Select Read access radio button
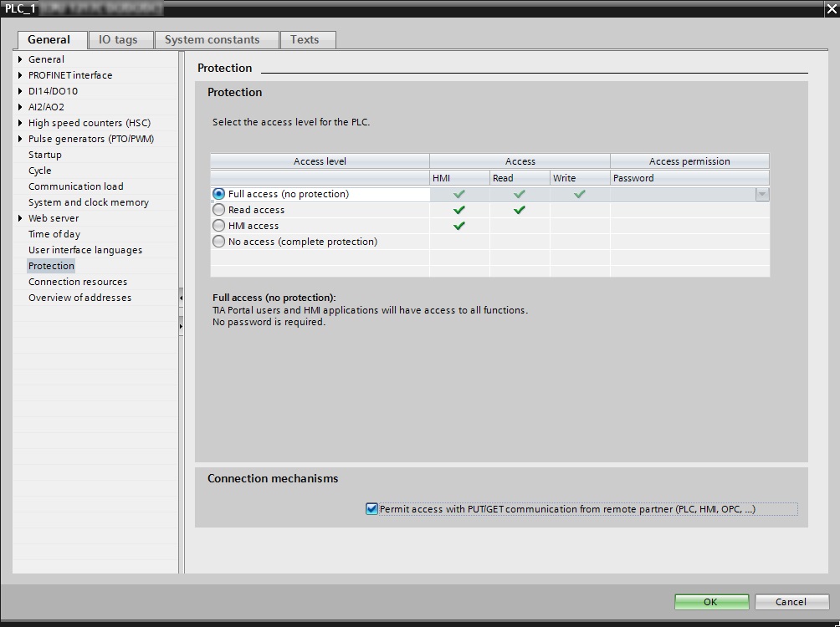 pyautogui.click(x=219, y=210)
